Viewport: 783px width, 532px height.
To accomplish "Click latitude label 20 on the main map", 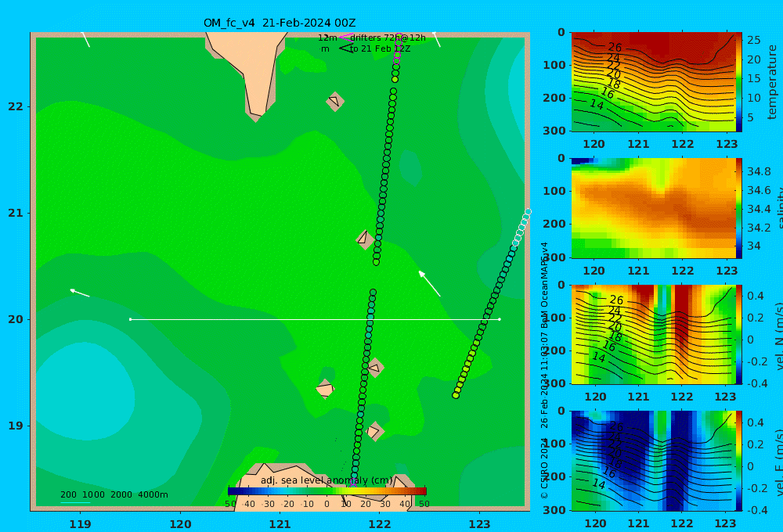I will (x=16, y=319).
